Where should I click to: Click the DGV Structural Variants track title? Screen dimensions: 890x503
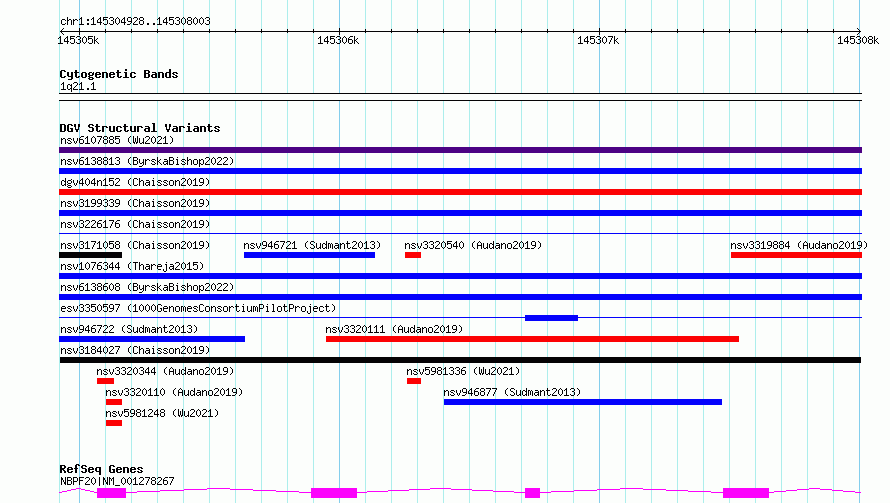pyautogui.click(x=140, y=128)
